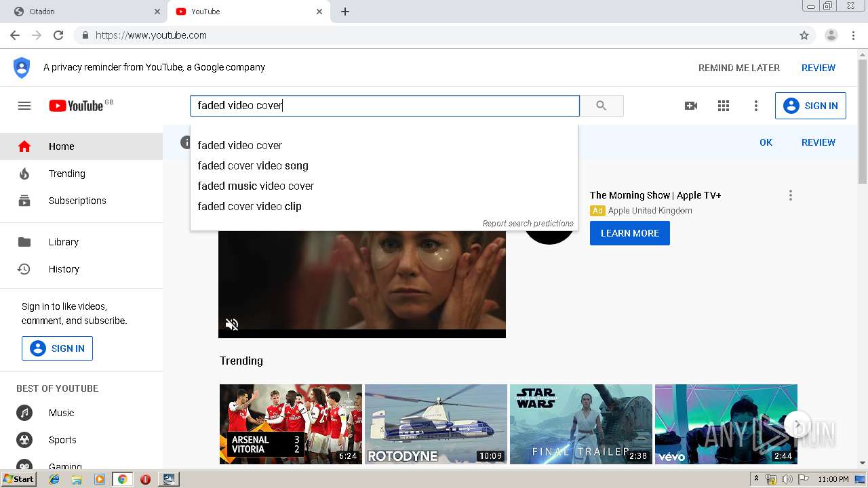The height and width of the screenshot is (488, 868).
Task: Open Arsenal Vitoria trending video thumbnail
Action: click(291, 424)
